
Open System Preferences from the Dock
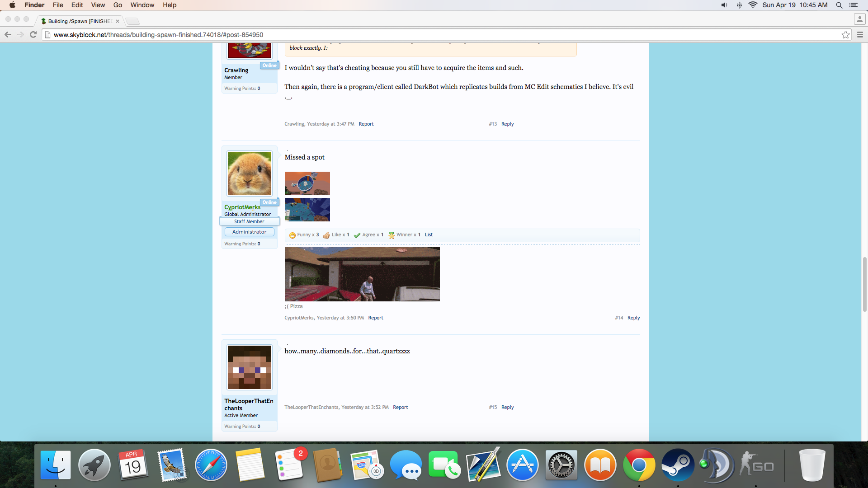[561, 465]
